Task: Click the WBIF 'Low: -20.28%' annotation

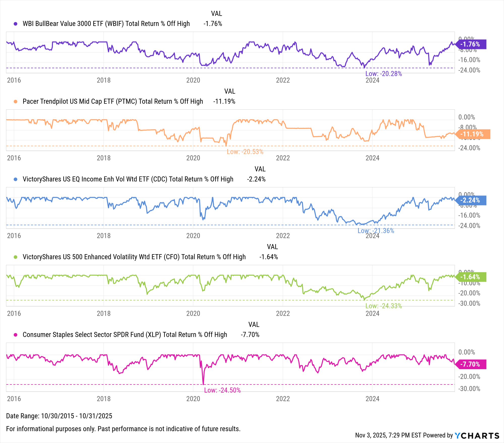Action: 384,74
